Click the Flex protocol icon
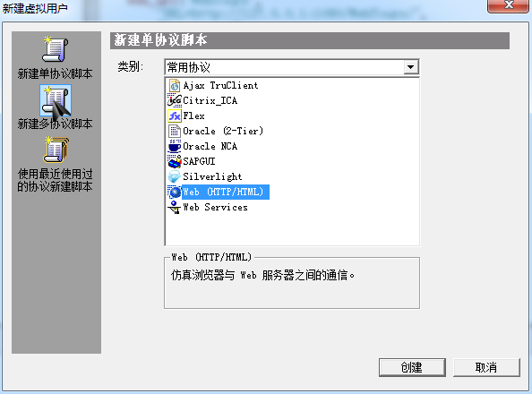The image size is (532, 394). pyautogui.click(x=175, y=116)
